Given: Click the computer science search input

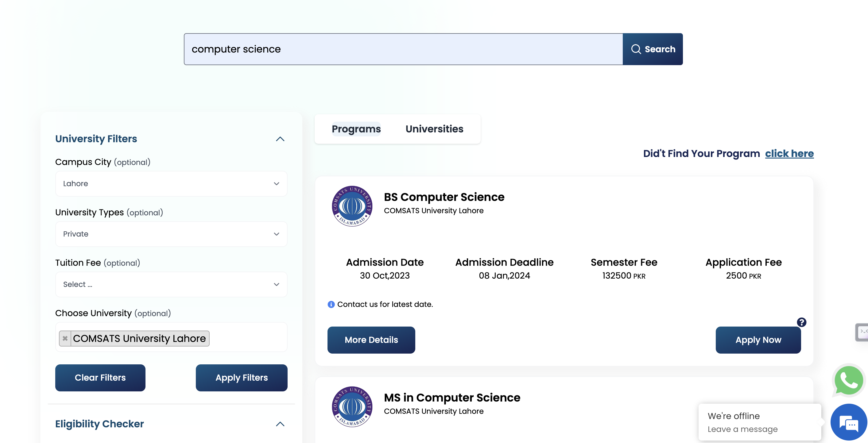Looking at the screenshot, I should click(x=403, y=49).
